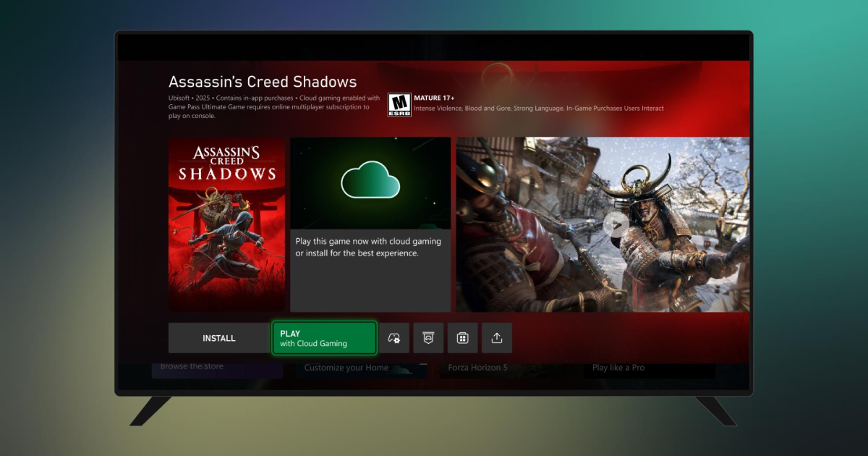Image resolution: width=868 pixels, height=456 pixels.
Task: Start PLAY with Cloud Gaming
Action: [324, 338]
